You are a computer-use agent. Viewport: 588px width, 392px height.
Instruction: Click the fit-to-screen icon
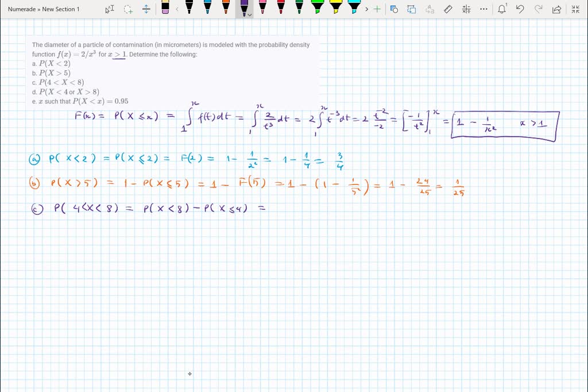[575, 9]
